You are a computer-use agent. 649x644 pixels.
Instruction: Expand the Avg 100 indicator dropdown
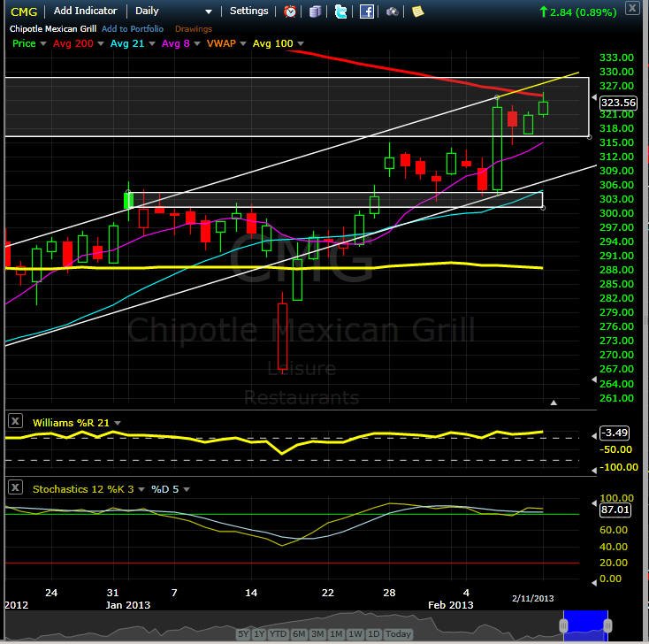coord(301,44)
